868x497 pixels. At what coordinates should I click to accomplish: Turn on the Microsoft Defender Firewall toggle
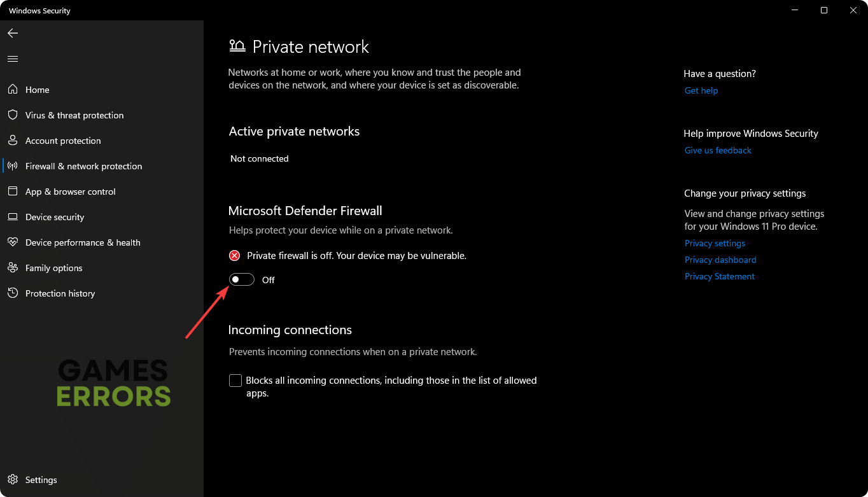(x=242, y=279)
